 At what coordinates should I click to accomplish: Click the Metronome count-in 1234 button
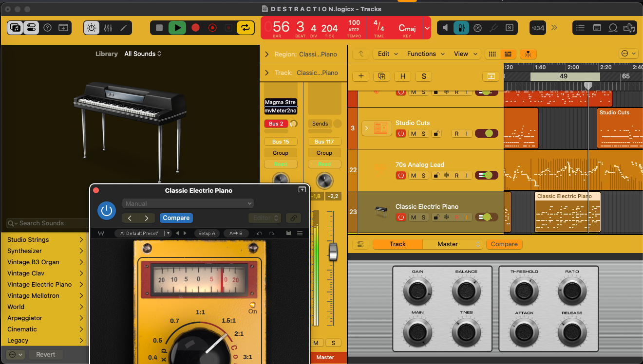538,28
